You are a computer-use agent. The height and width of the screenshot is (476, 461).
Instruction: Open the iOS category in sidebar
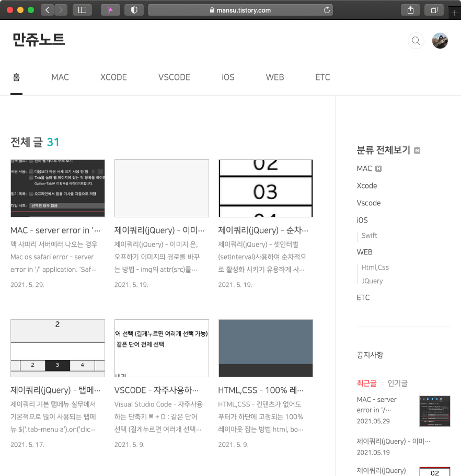tap(362, 220)
